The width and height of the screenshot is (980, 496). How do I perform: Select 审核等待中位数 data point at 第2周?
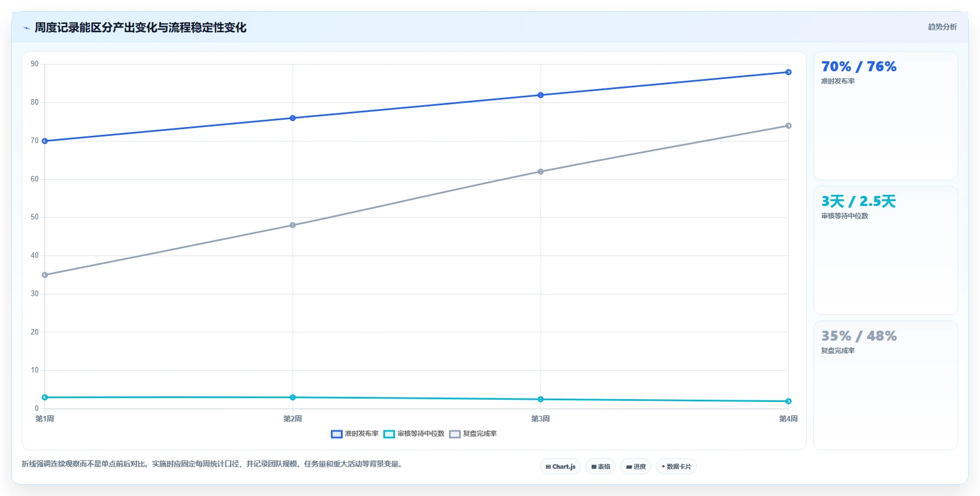[292, 397]
